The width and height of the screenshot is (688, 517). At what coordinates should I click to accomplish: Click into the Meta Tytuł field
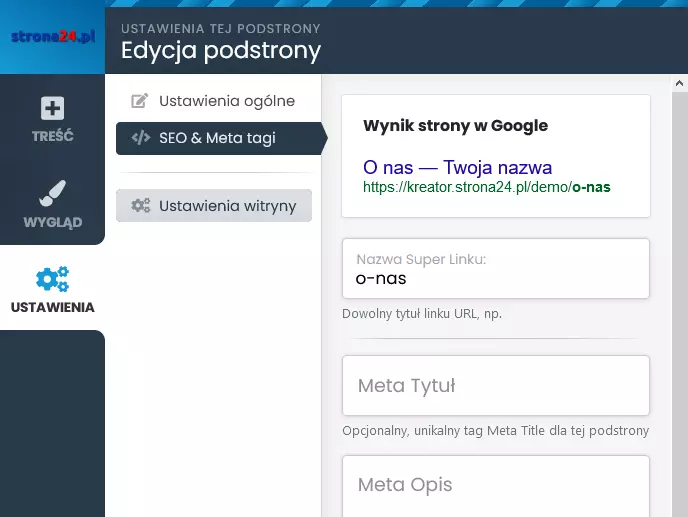tap(496, 385)
